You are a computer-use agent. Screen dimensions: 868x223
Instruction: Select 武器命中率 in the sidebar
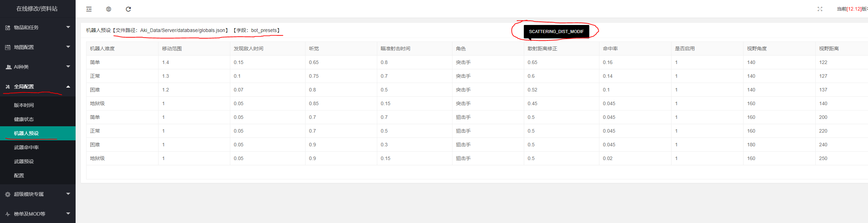[x=26, y=147]
